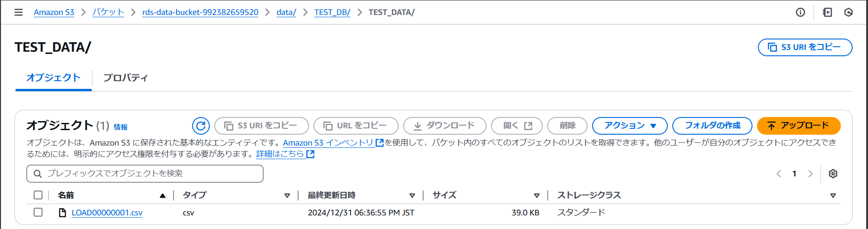Click the external link icon after 詳細はこちら
The image size is (868, 229).
click(x=310, y=154)
